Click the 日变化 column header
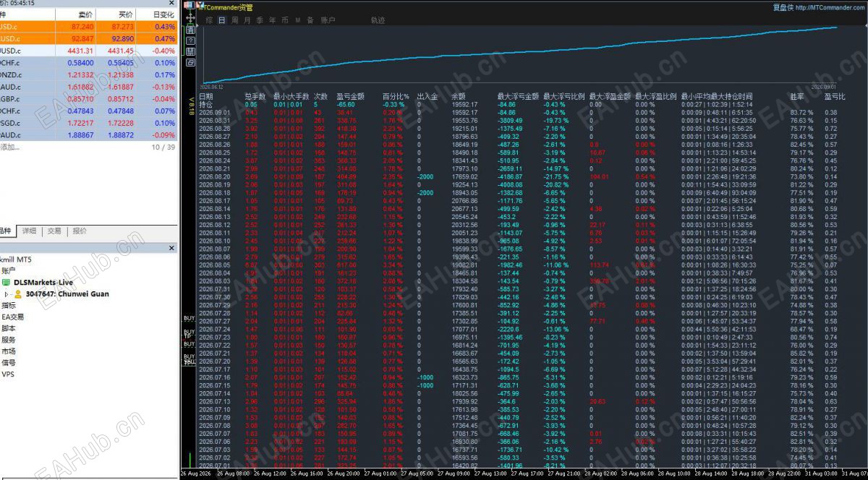The width and height of the screenshot is (868, 480). pyautogui.click(x=164, y=14)
